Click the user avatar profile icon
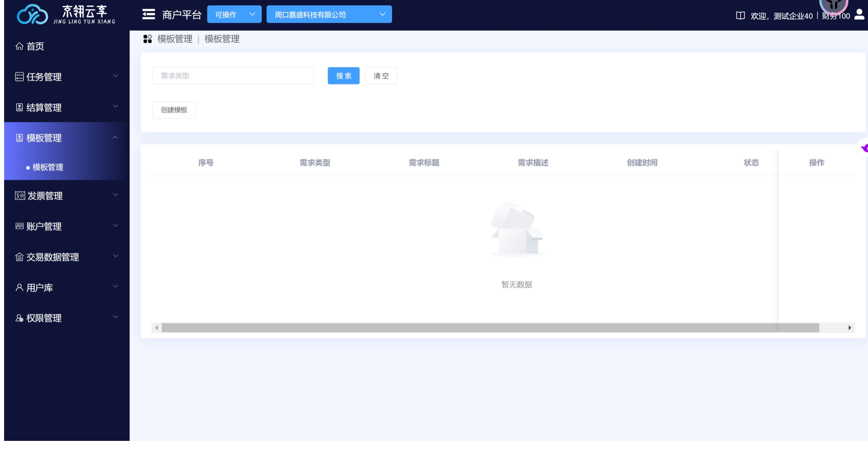Screen dimensions: 868x450 tap(859, 15)
